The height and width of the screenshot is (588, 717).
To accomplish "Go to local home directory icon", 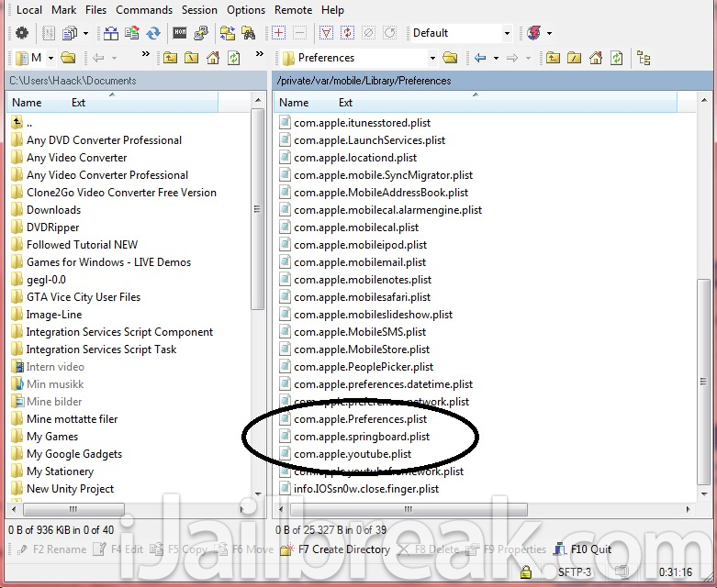I will (213, 58).
